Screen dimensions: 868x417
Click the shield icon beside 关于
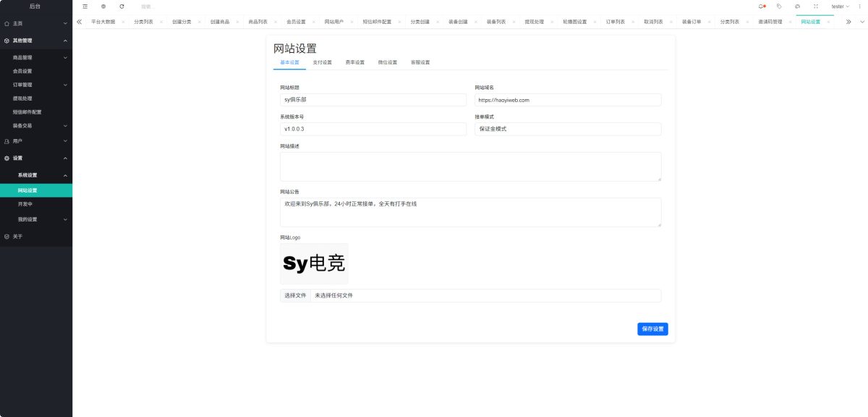coord(7,236)
